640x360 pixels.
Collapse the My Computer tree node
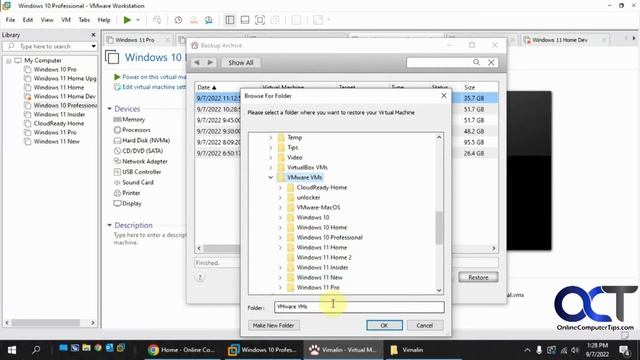pos(9,60)
